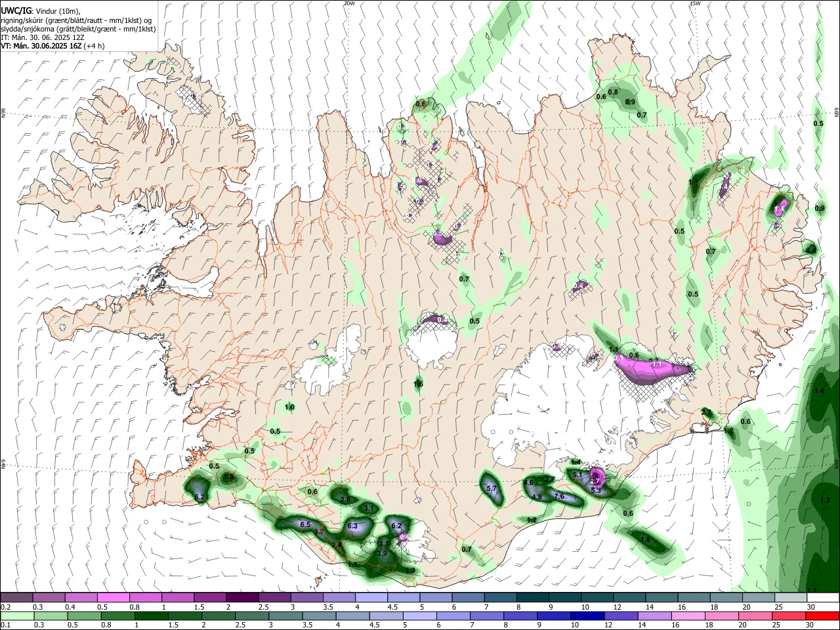Pick the bright pink 0.5–0.8 swatch in top legend row
The height and width of the screenshot is (630, 840).
pyautogui.click(x=113, y=598)
